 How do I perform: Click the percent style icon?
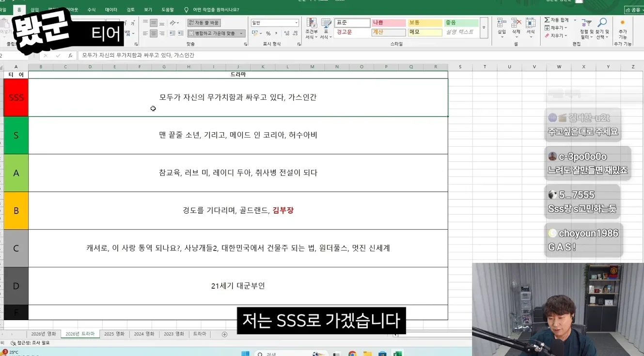coord(268,33)
